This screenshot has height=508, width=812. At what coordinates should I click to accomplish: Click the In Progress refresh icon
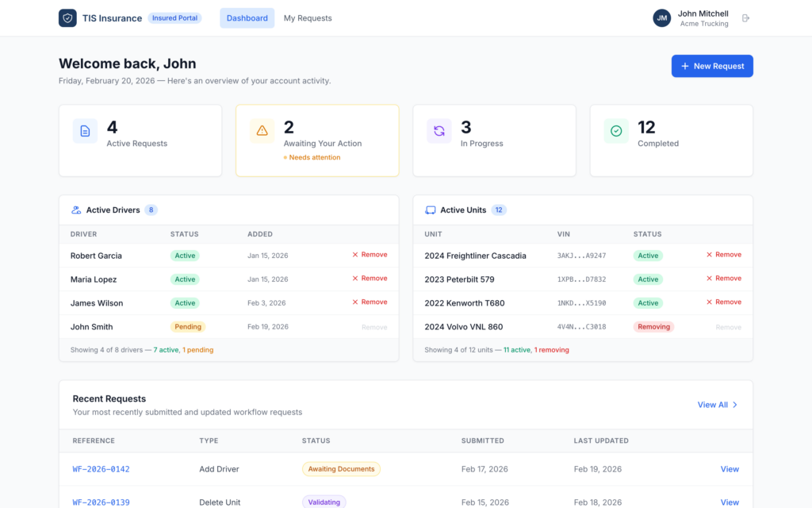pyautogui.click(x=439, y=131)
